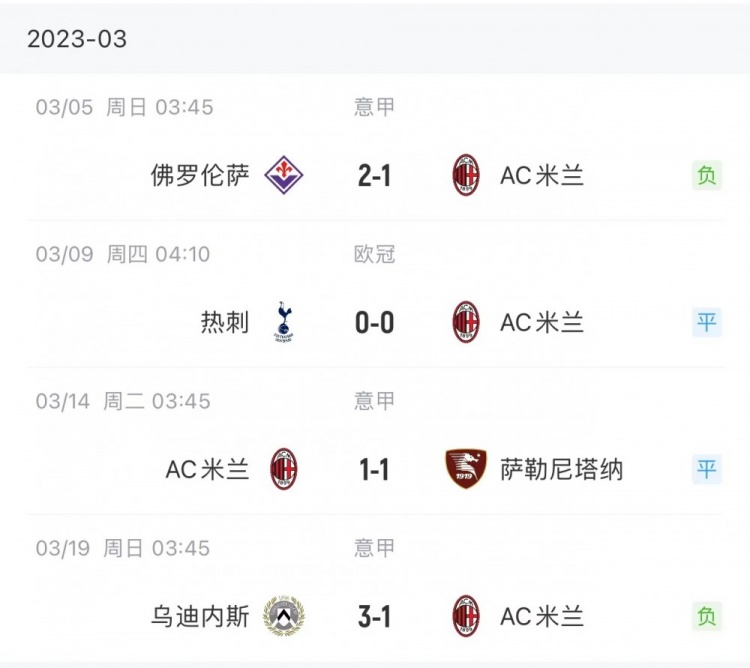
Task: Open the 1-1 score against Salernitana
Action: [x=375, y=470]
